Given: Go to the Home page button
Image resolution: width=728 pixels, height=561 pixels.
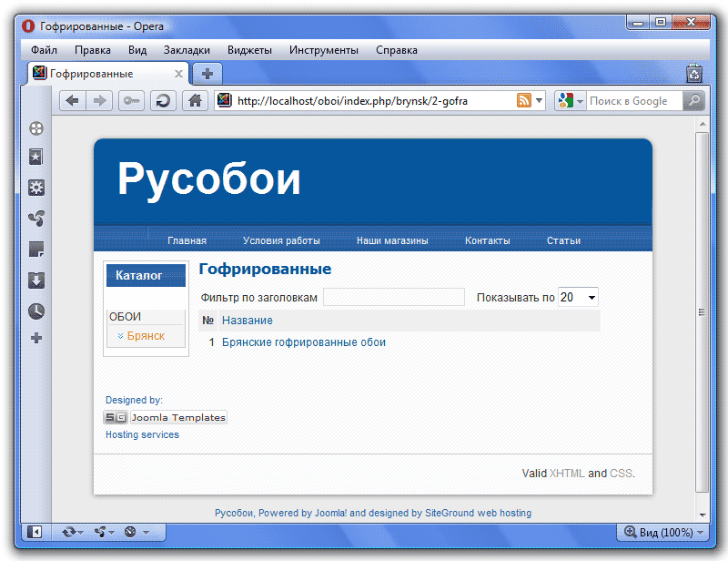Looking at the screenshot, I should (194, 101).
